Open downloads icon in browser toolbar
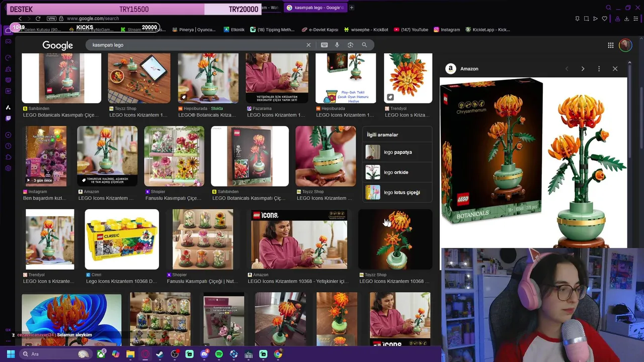644x362 pixels. tap(626, 19)
